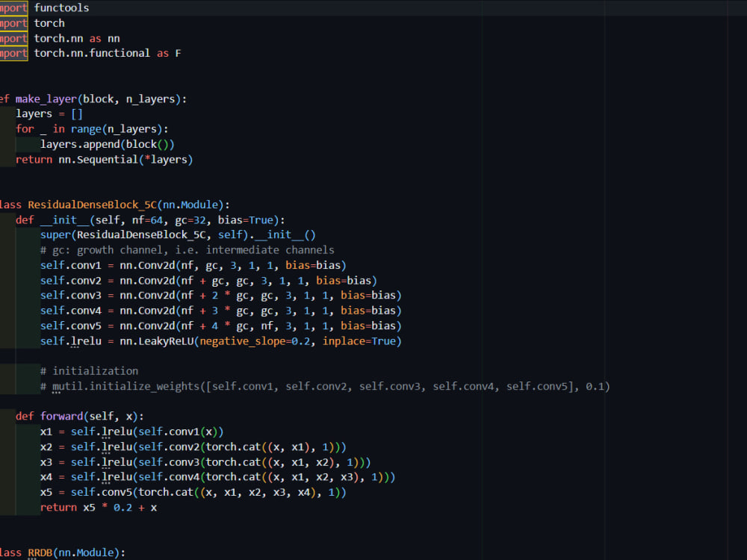Click 'nn.Sequential(*layers)' return statement

pos(125,160)
